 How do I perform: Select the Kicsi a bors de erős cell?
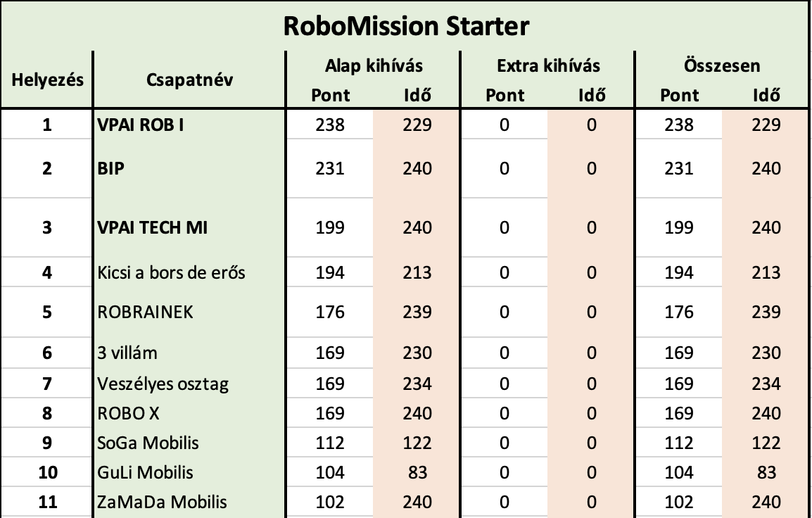(x=189, y=272)
